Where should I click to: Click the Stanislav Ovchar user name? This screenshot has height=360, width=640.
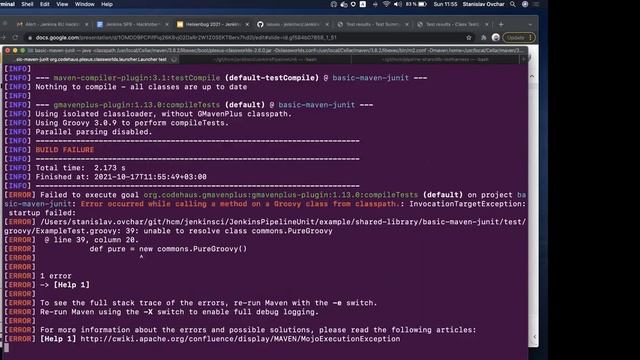[483, 4]
